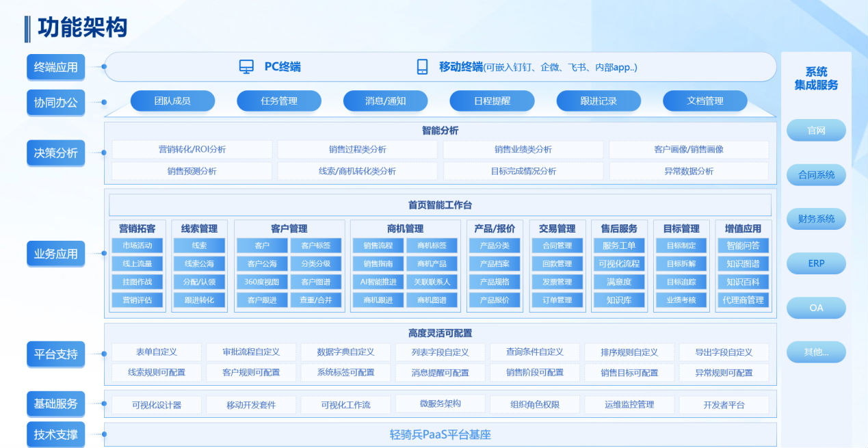
Task: Choose 合同管理 under 交易管理
Action: tap(557, 246)
